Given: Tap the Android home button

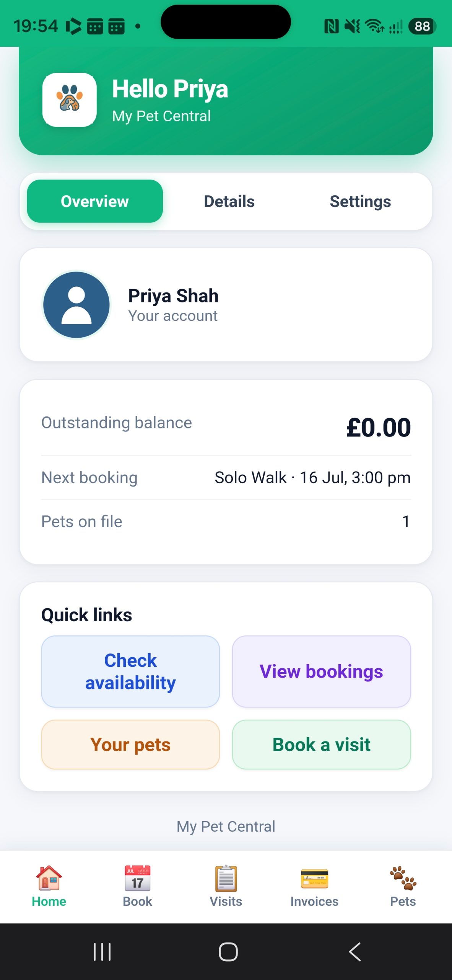Looking at the screenshot, I should (228, 952).
